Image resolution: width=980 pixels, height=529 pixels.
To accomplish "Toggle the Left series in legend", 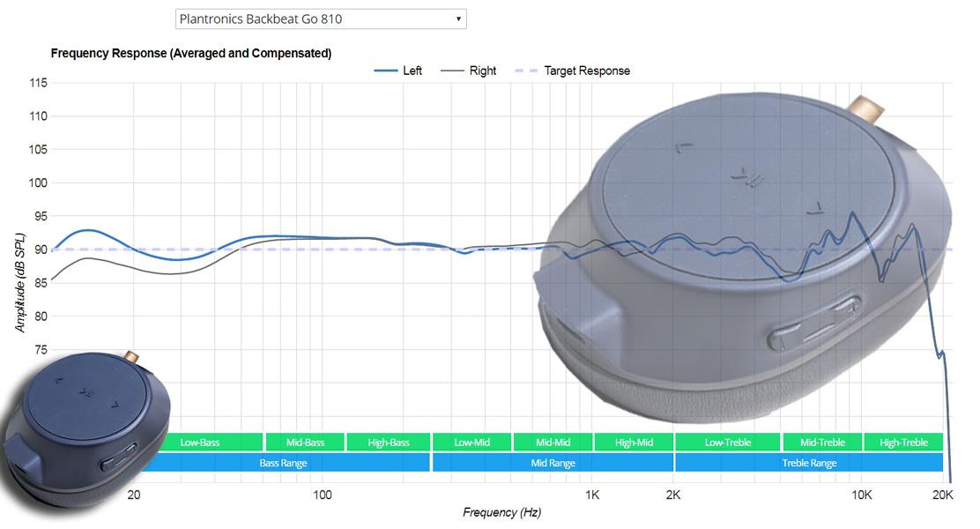I will (398, 71).
